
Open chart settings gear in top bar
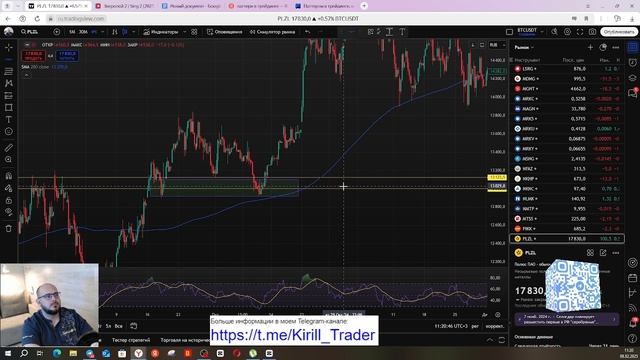tap(567, 32)
